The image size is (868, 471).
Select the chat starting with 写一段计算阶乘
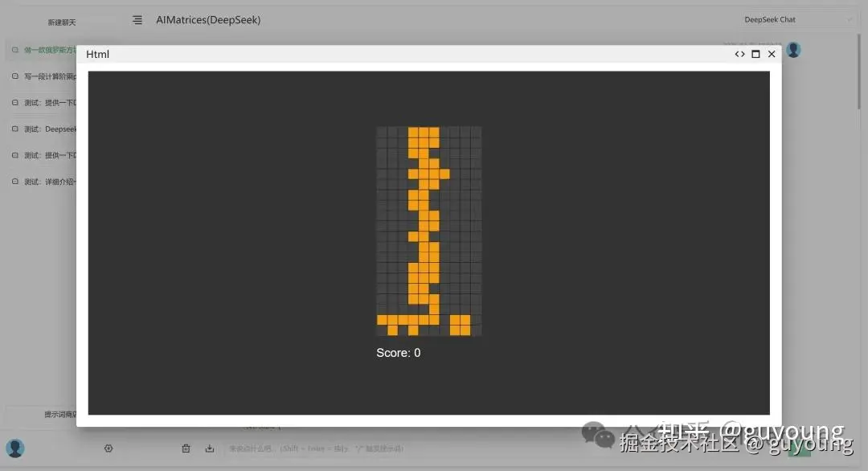pyautogui.click(x=42, y=76)
